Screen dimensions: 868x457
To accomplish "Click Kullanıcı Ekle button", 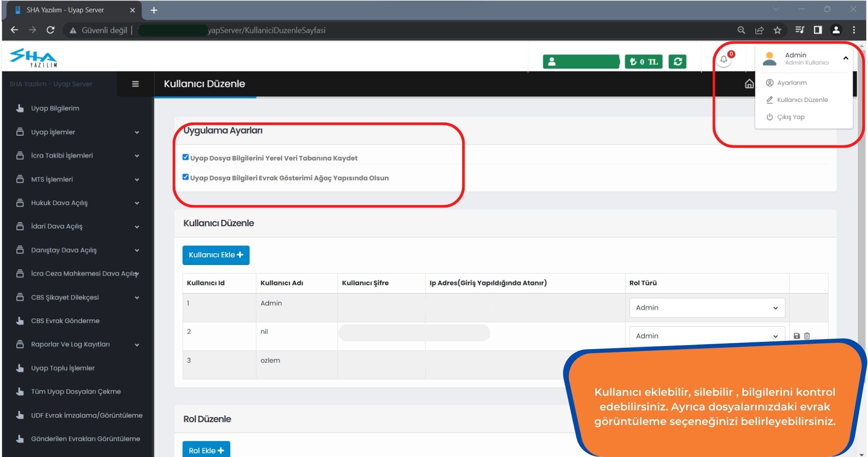I will [216, 255].
